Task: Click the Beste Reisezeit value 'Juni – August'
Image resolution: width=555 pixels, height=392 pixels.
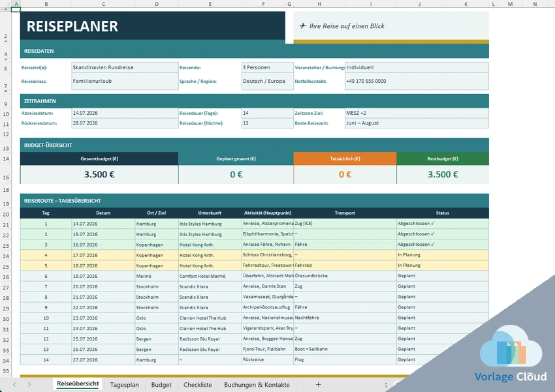Action: pos(417,123)
